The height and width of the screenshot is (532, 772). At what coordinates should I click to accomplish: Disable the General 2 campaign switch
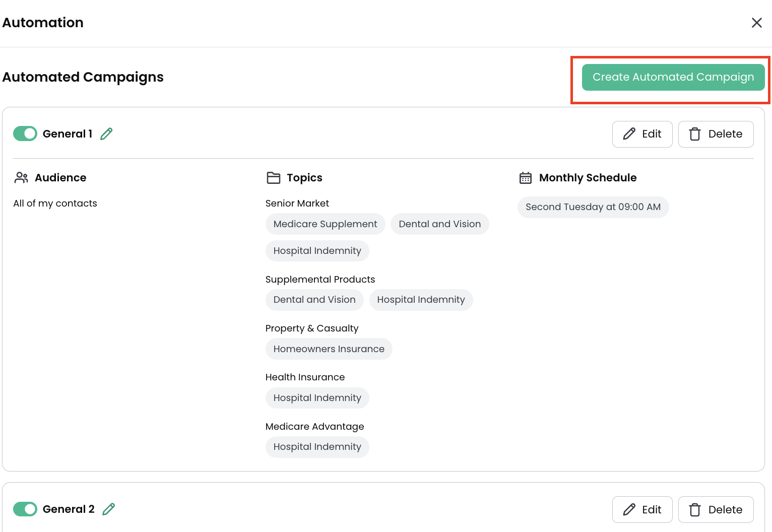[25, 509]
